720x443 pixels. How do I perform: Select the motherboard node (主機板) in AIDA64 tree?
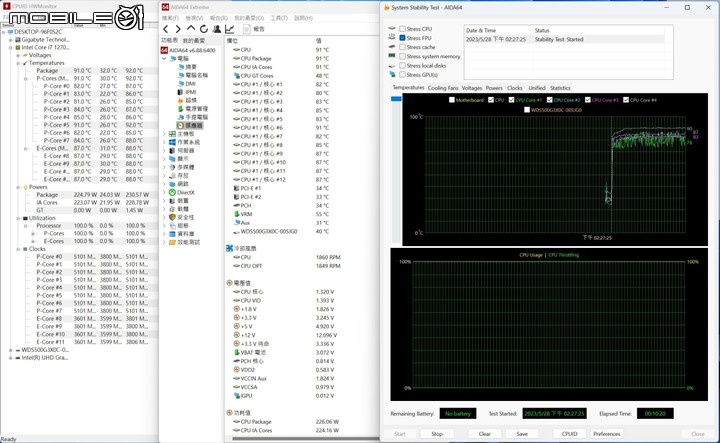click(x=181, y=134)
